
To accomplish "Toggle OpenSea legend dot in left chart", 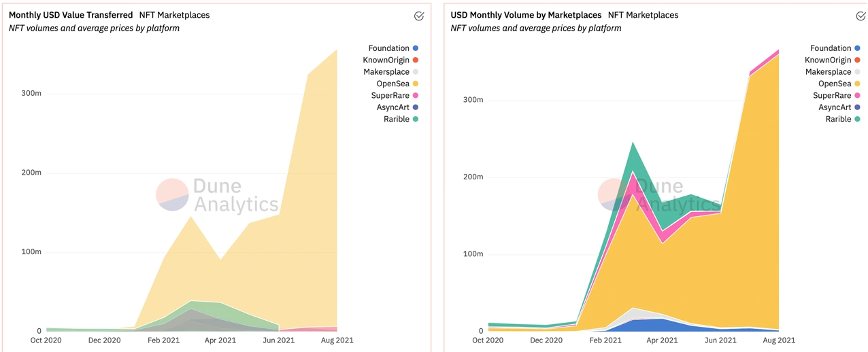I will point(416,84).
